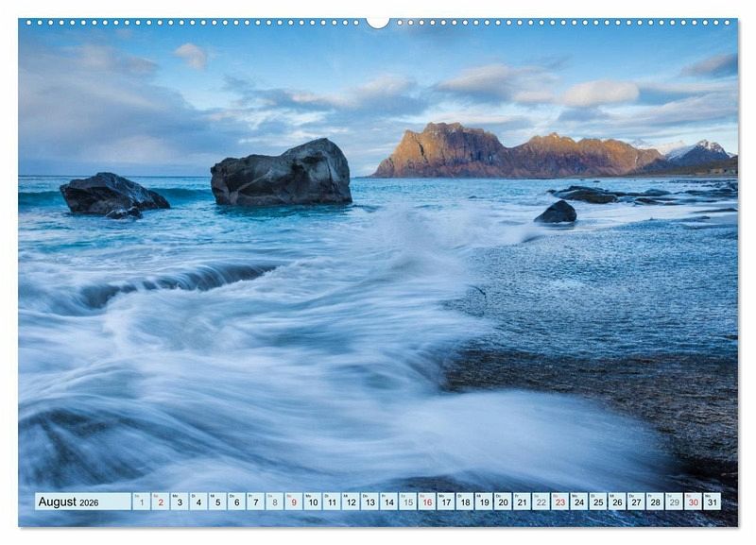The width and height of the screenshot is (756, 545).
Task: Pick red Sunday date 16
Action: coord(426,502)
